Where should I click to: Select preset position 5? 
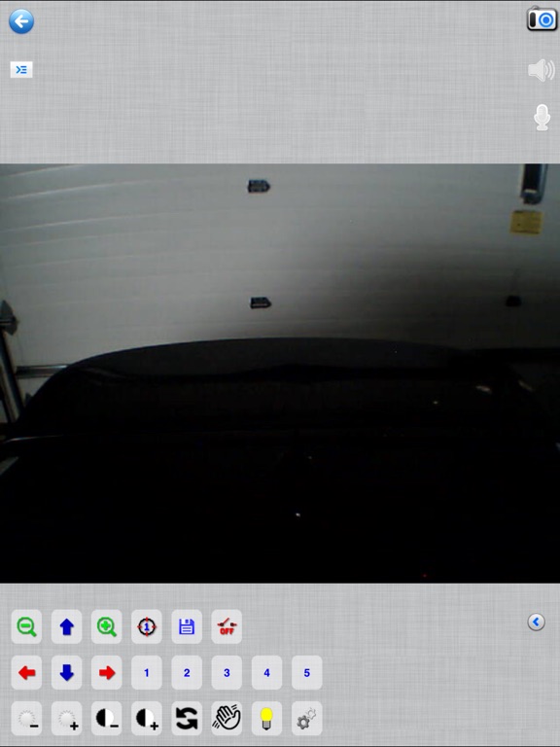click(x=306, y=672)
